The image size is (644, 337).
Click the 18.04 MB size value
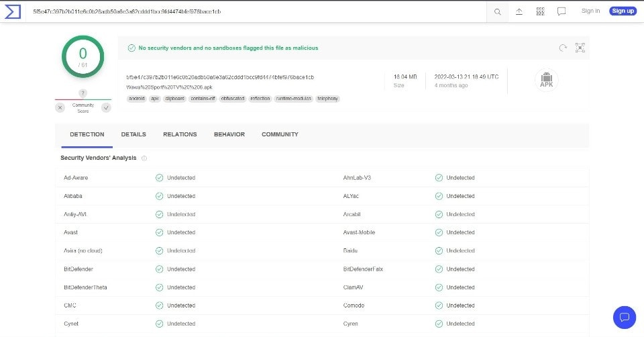[x=405, y=77]
